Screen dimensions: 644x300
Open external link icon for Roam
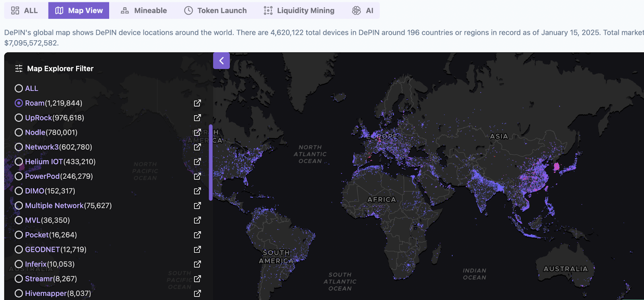pyautogui.click(x=197, y=103)
